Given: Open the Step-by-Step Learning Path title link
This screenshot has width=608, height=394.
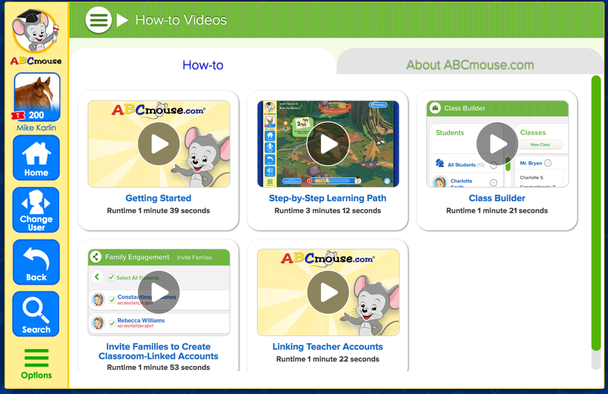Looking at the screenshot, I should coord(328,198).
